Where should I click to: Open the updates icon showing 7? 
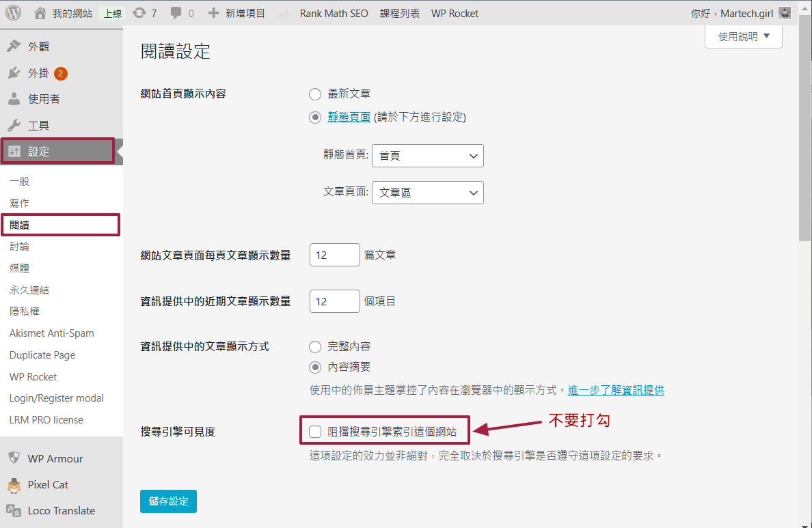pos(139,13)
